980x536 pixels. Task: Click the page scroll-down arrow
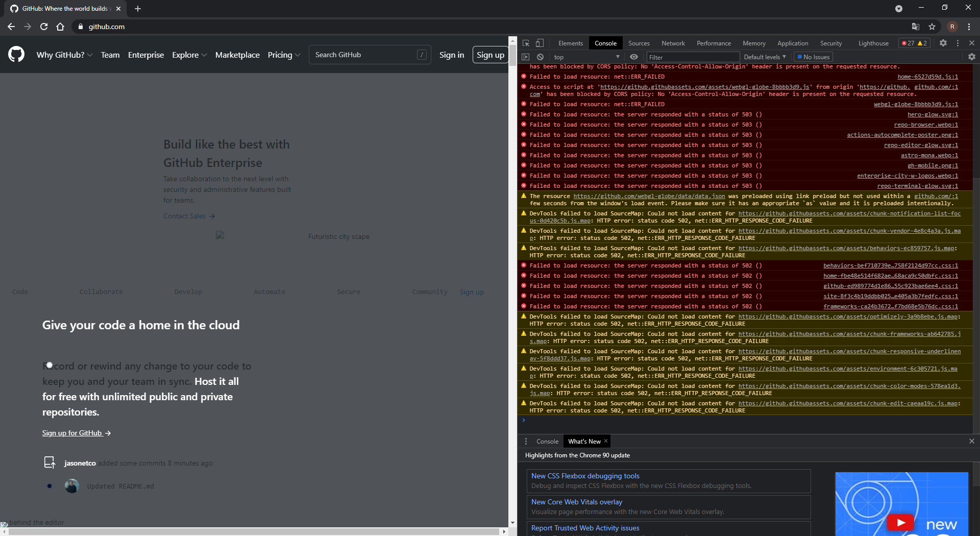512,523
